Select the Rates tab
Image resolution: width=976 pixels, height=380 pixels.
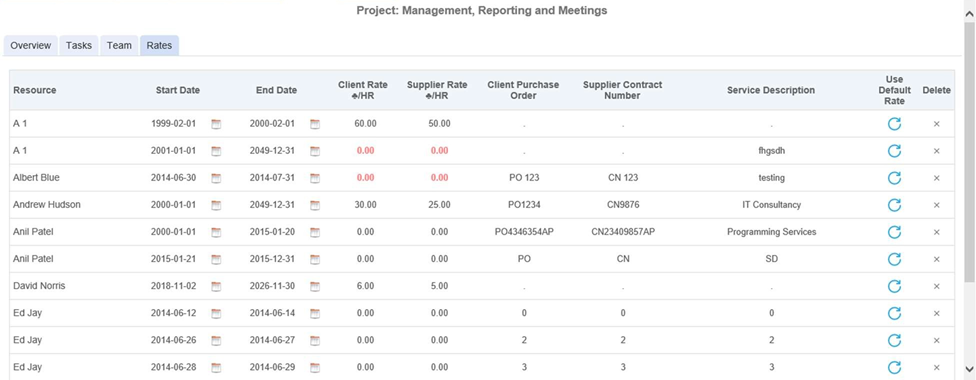click(159, 45)
